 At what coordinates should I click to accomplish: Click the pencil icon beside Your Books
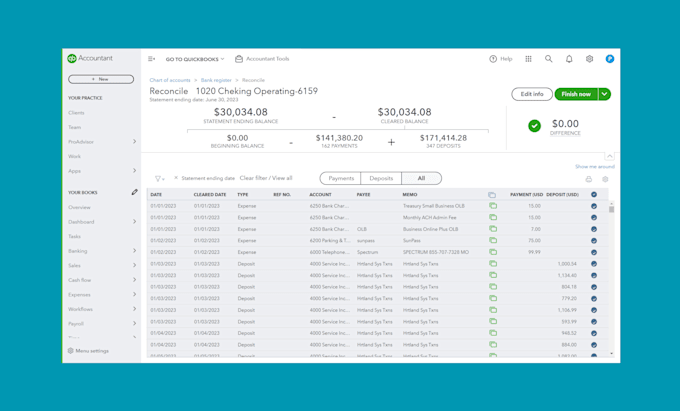(134, 192)
